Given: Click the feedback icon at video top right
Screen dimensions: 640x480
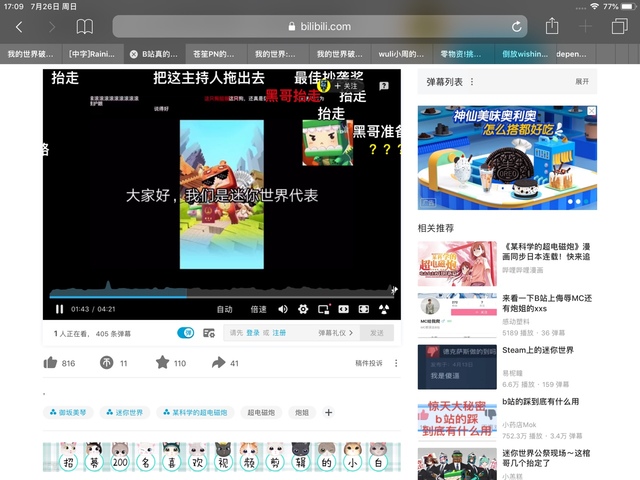Looking at the screenshot, I should 384,86.
